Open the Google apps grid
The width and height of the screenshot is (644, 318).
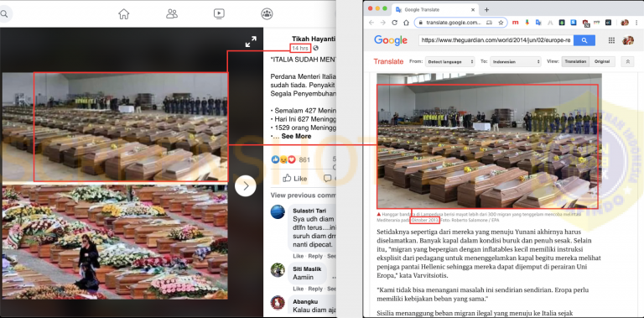tap(611, 40)
